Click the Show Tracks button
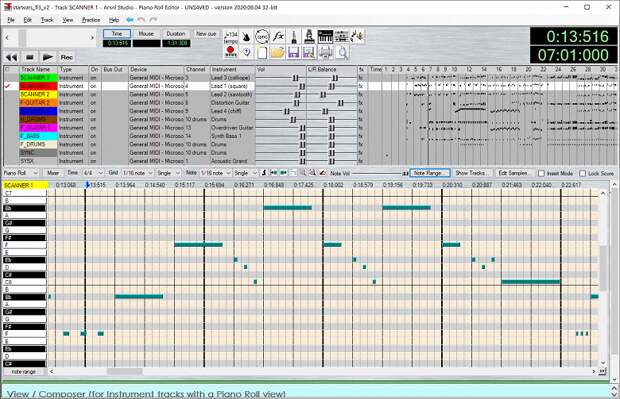Viewport: 620px width, 399px height. click(472, 173)
